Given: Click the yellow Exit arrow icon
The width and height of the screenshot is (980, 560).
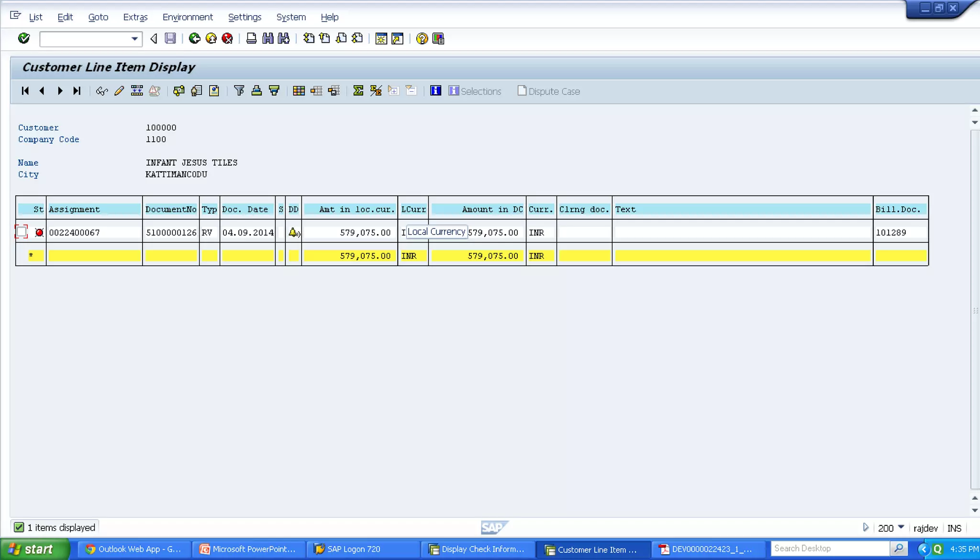Looking at the screenshot, I should [211, 38].
